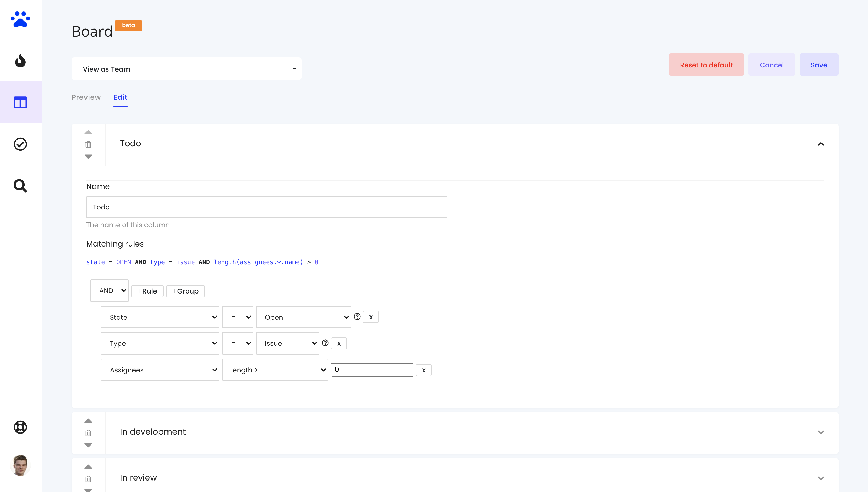Delete the In review column
868x492 pixels.
(88, 479)
